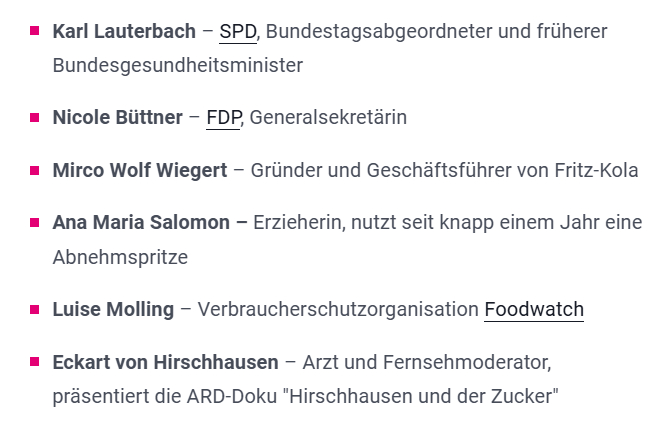Click the pink bullet before Karl Lauterbach
Screen dimensions: 651x423
pyautogui.click(x=35, y=31)
